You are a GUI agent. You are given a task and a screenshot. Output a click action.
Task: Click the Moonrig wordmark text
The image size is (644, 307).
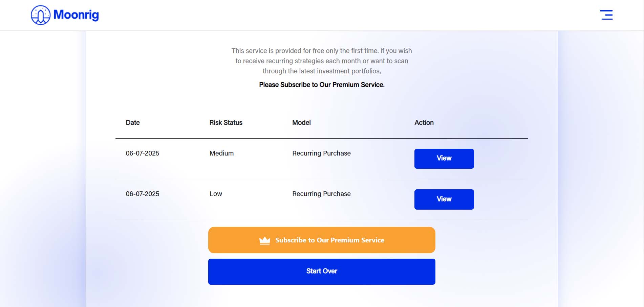click(x=76, y=15)
